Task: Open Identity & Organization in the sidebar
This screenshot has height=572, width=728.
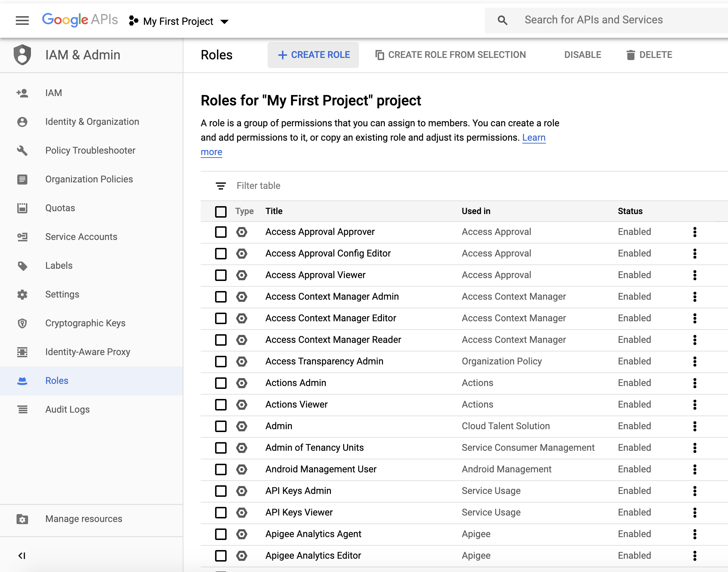Action: click(x=91, y=122)
